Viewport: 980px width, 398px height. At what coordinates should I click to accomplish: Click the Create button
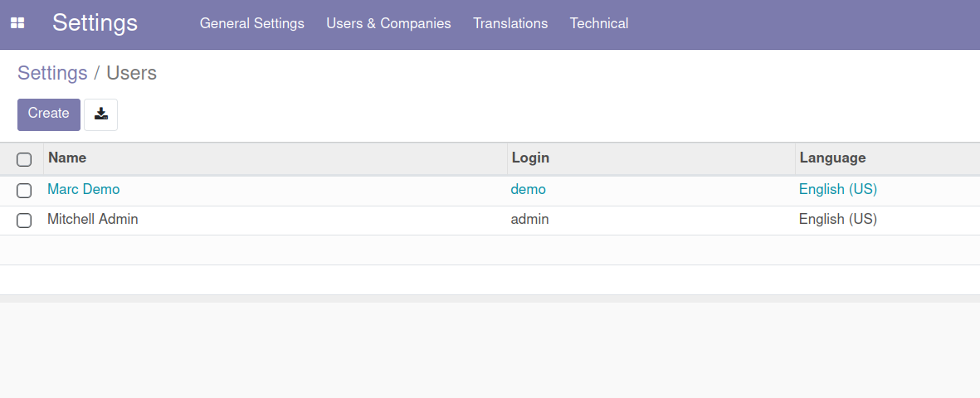[x=49, y=114]
